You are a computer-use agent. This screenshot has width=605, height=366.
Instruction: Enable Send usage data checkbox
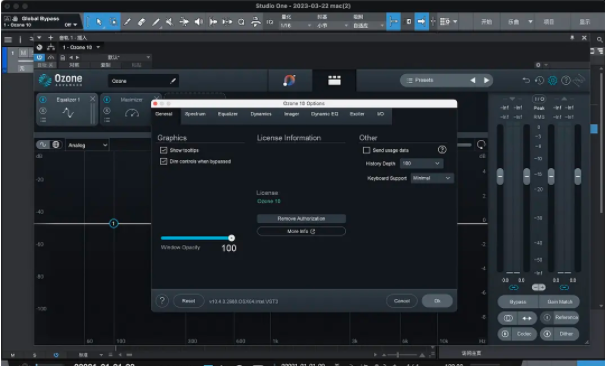coord(367,150)
